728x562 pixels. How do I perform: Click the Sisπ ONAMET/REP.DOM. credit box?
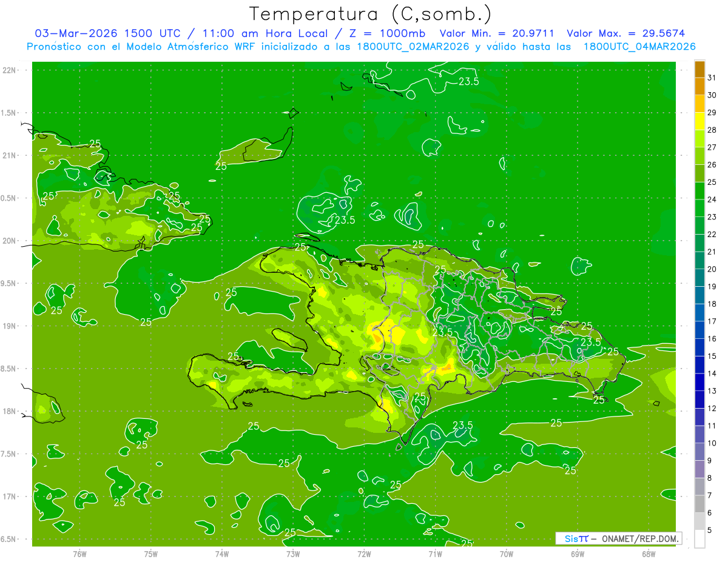618,538
